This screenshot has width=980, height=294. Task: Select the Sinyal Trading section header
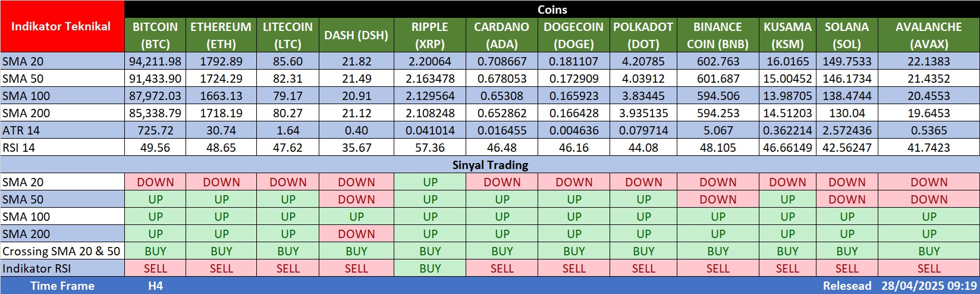coord(490,165)
